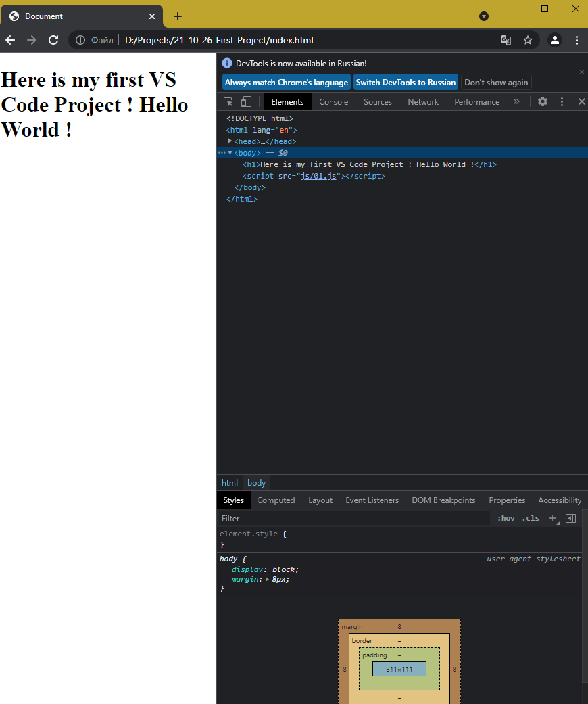The width and height of the screenshot is (588, 704).
Task: Click the browser forward arrow
Action: pyautogui.click(x=31, y=40)
